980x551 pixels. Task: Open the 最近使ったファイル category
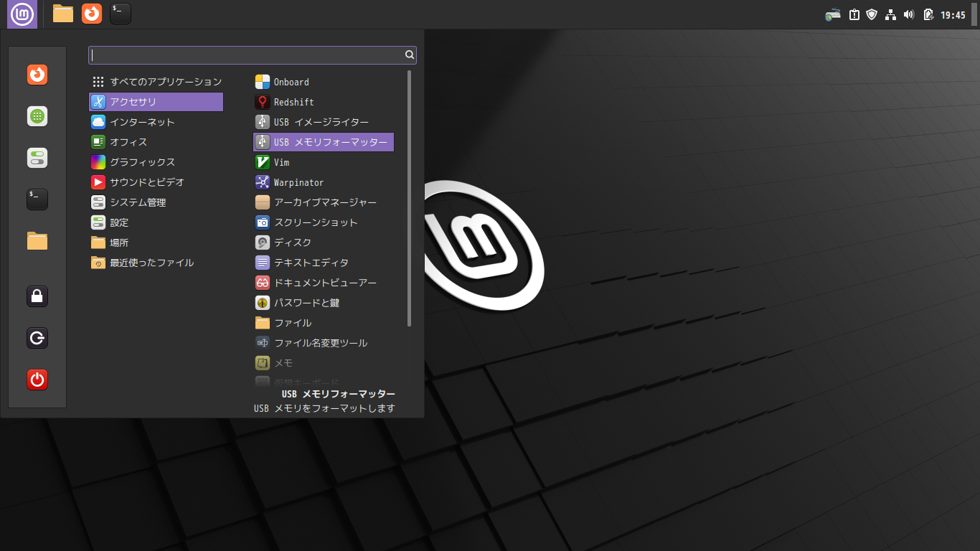click(156, 263)
